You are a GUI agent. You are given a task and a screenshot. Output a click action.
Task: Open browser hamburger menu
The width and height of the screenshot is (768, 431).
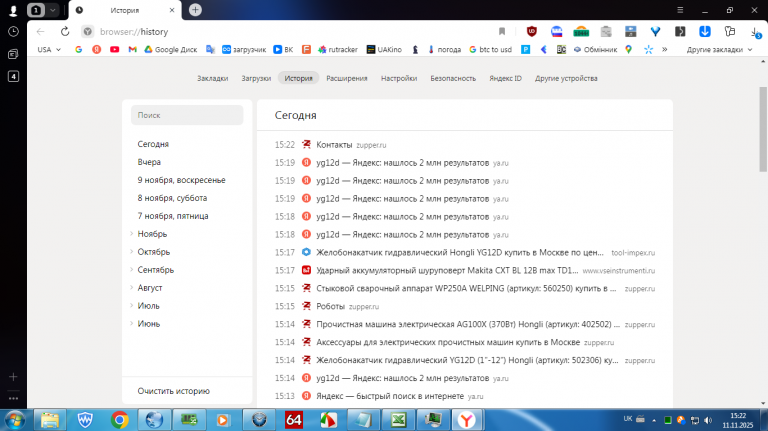click(x=680, y=10)
